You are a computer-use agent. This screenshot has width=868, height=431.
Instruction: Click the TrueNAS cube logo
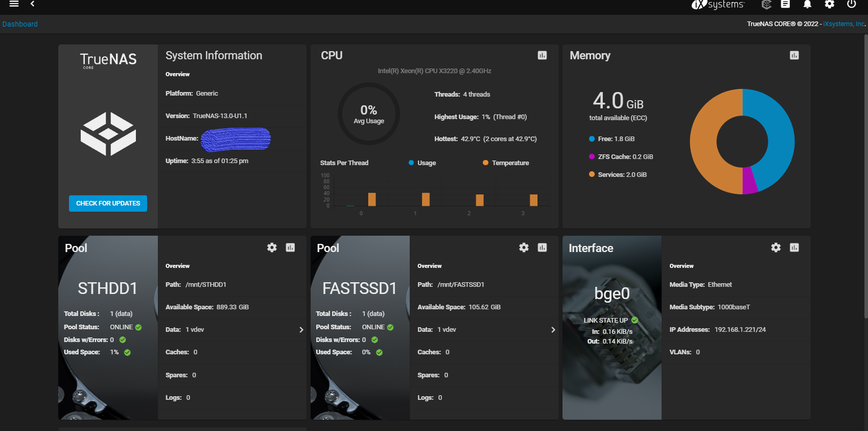pos(108,134)
